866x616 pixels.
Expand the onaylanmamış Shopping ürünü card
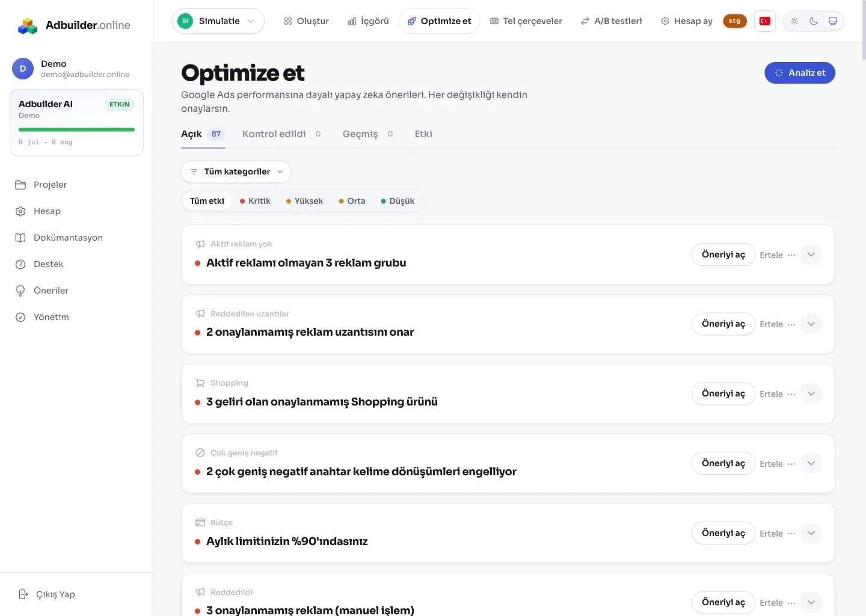811,393
